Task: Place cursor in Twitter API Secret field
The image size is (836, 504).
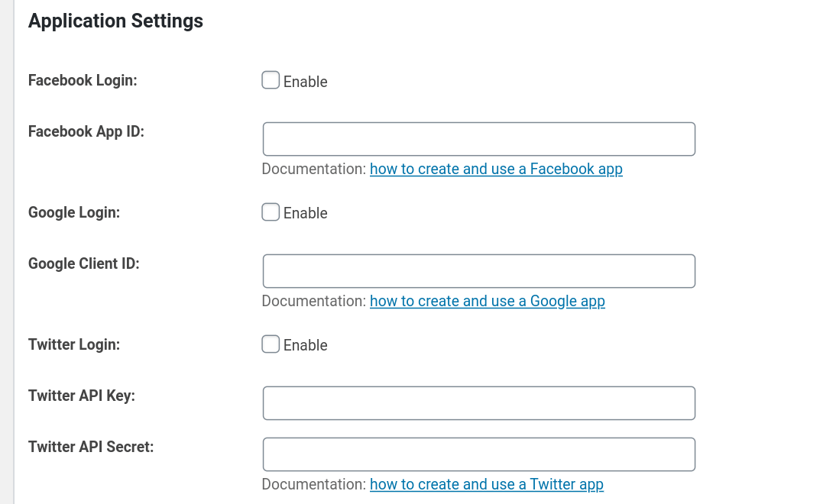Action: click(x=478, y=454)
